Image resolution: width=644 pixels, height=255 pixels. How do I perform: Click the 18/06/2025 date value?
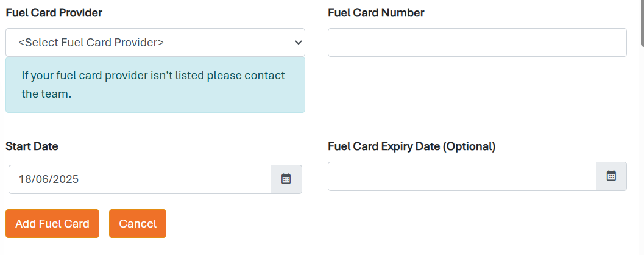(49, 179)
